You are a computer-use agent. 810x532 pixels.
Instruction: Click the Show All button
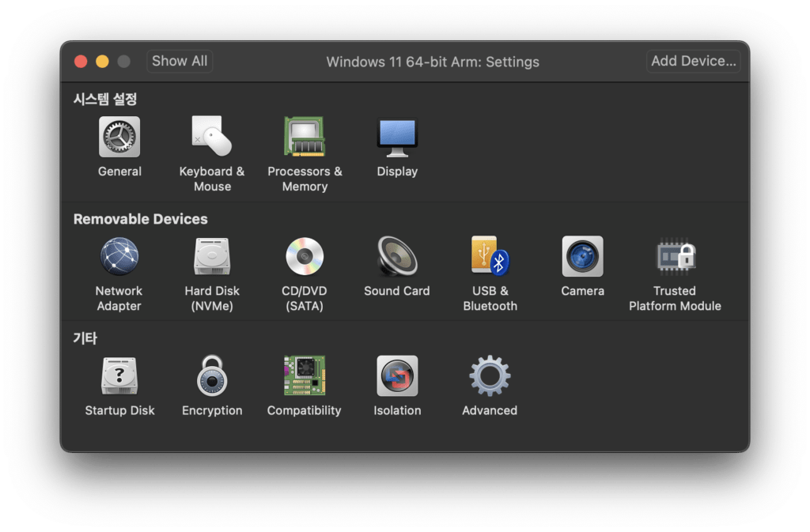click(x=180, y=61)
